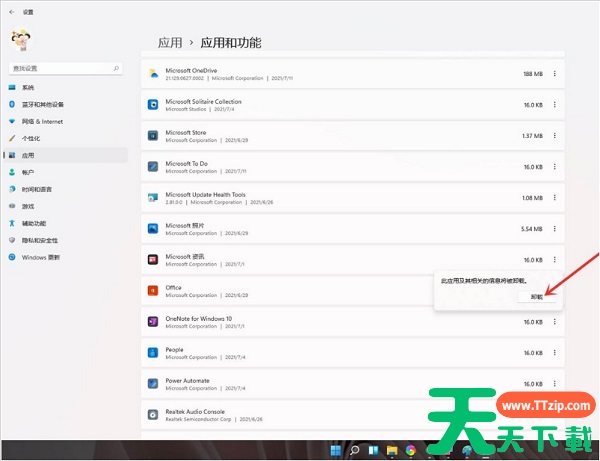This screenshot has height=461, width=600.
Task: Click the Office app icon
Action: tap(153, 291)
